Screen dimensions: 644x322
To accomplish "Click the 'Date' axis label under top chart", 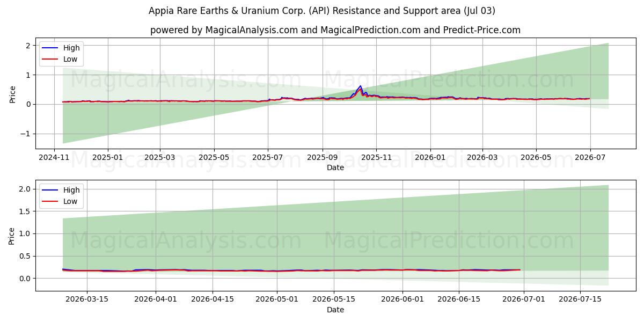I will 335,168.
